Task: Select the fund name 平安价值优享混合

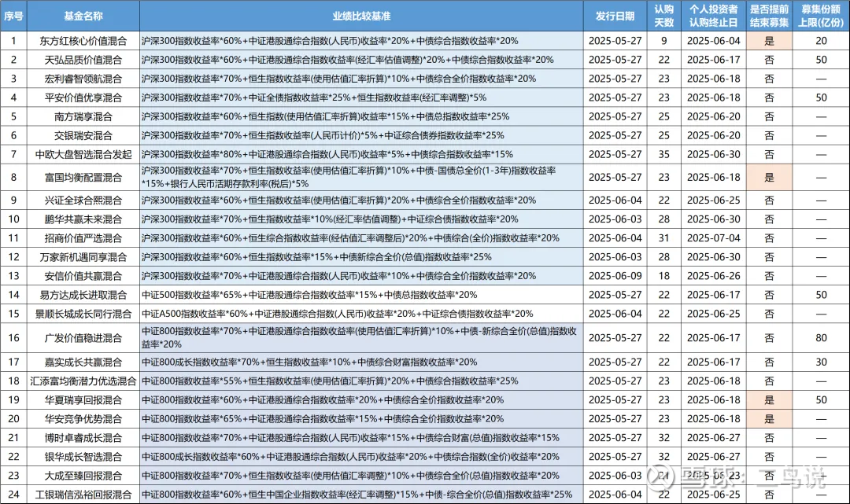Action: [x=83, y=97]
